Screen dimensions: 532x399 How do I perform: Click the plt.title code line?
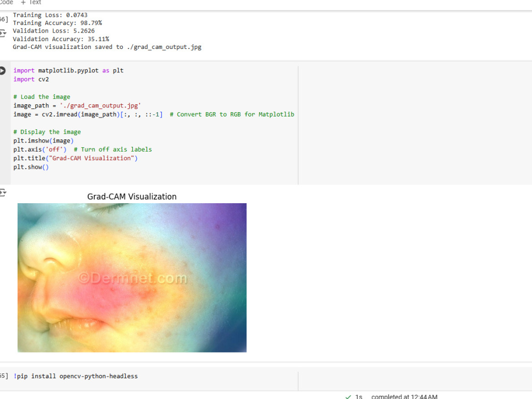click(x=76, y=159)
